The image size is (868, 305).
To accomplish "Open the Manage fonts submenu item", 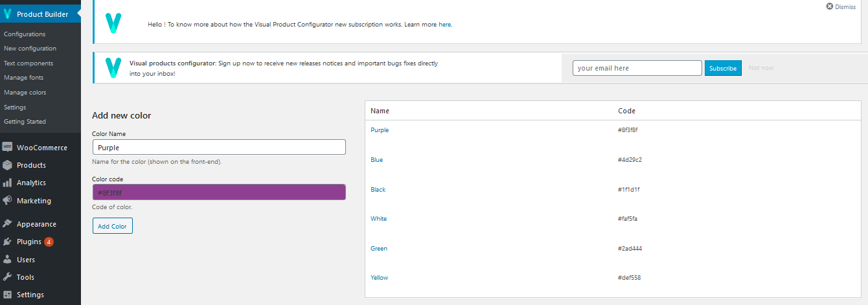I will 23,78.
